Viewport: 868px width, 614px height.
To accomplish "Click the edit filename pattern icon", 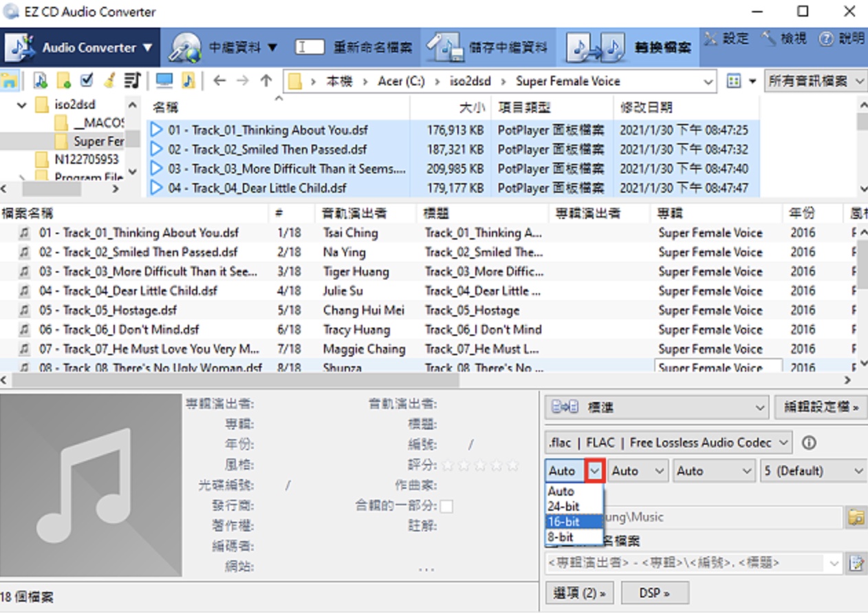I will 856,563.
